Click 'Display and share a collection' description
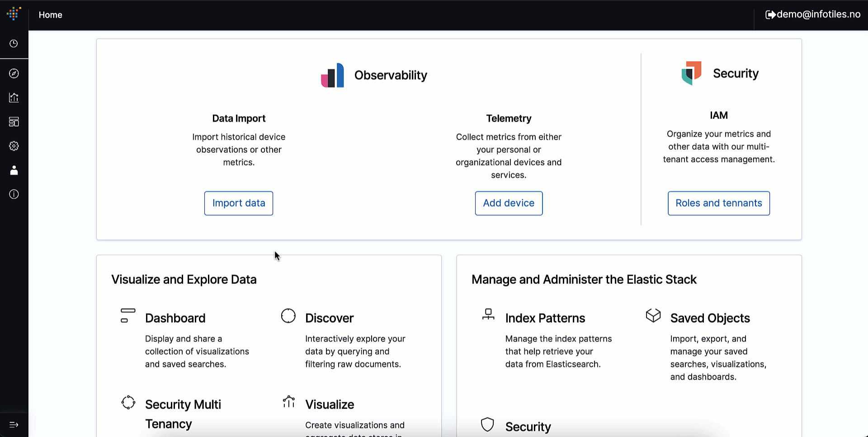 click(197, 352)
